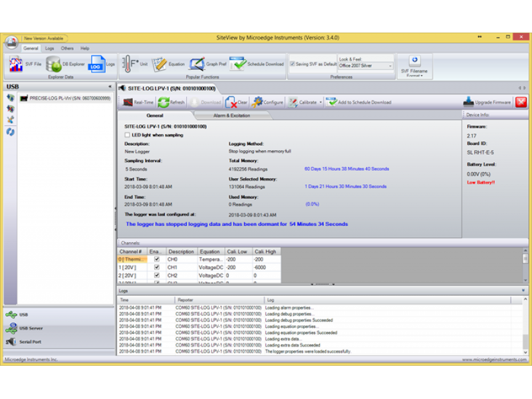Start Real-Time logger view
This screenshot has height=399, width=532.
pyautogui.click(x=138, y=102)
